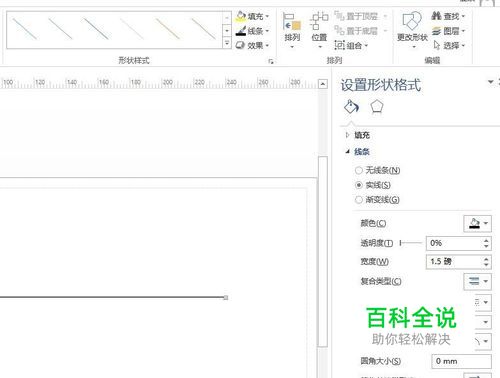The image size is (500, 378).
Task: Switch to the pentagon effects tab
Action: click(x=377, y=107)
